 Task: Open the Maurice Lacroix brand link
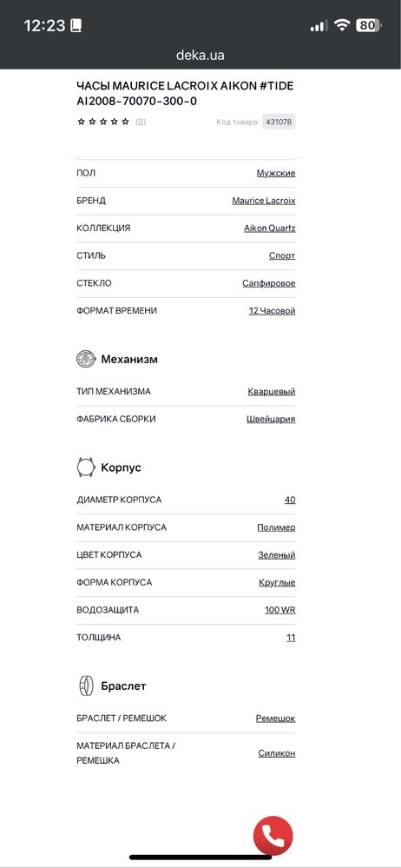pyautogui.click(x=264, y=201)
